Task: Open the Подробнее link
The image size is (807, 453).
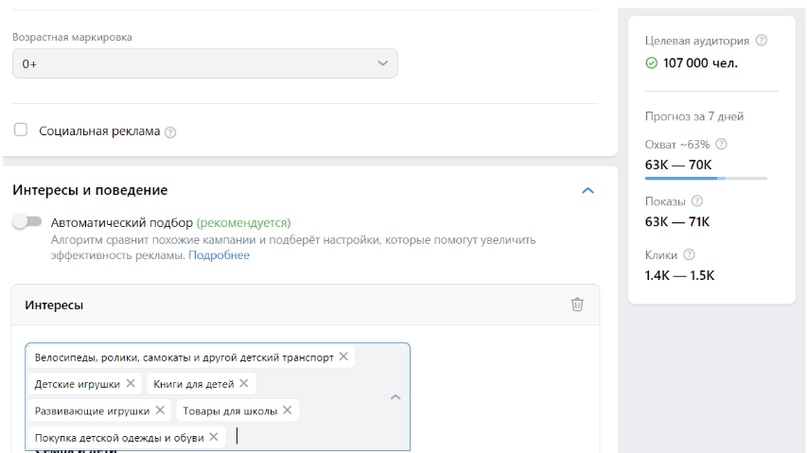Action: [x=219, y=255]
